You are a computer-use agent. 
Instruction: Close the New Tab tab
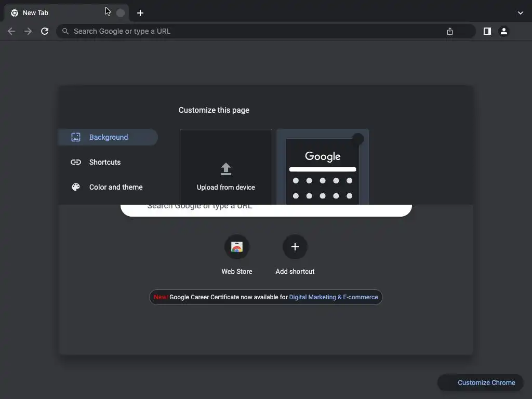120,13
